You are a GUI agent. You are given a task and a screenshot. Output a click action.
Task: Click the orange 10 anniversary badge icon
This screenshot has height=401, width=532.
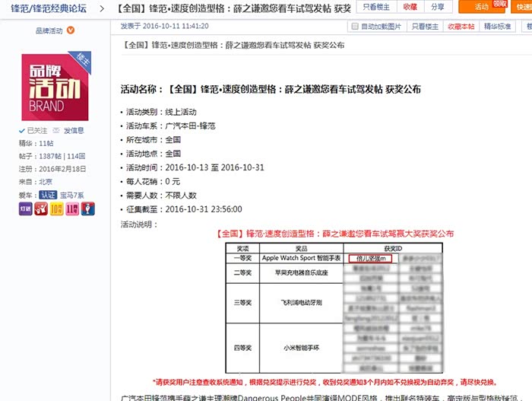[56, 208]
